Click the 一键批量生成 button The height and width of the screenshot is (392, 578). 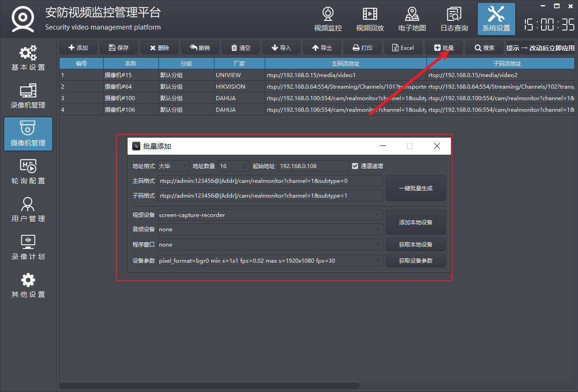tap(415, 188)
